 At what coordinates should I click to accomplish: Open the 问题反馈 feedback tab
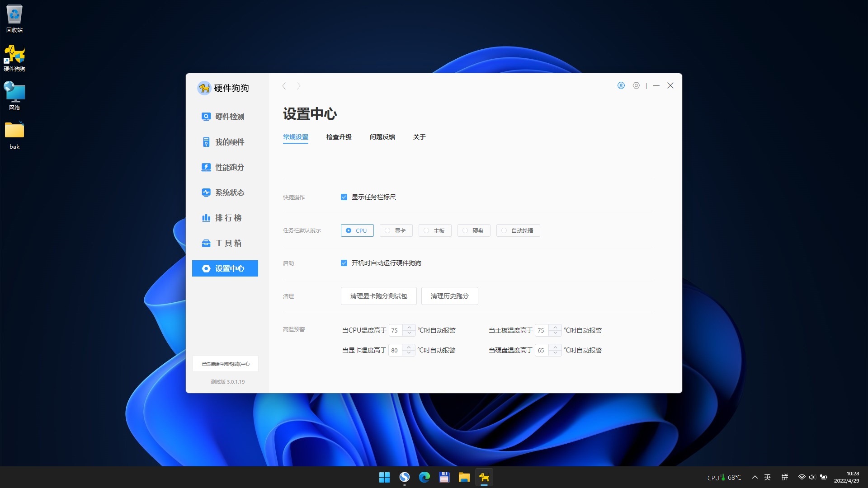point(382,137)
